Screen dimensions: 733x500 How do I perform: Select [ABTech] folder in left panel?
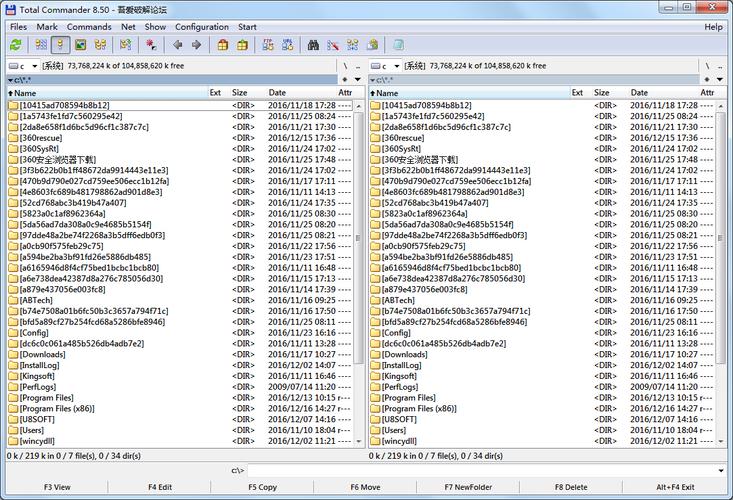point(180,300)
